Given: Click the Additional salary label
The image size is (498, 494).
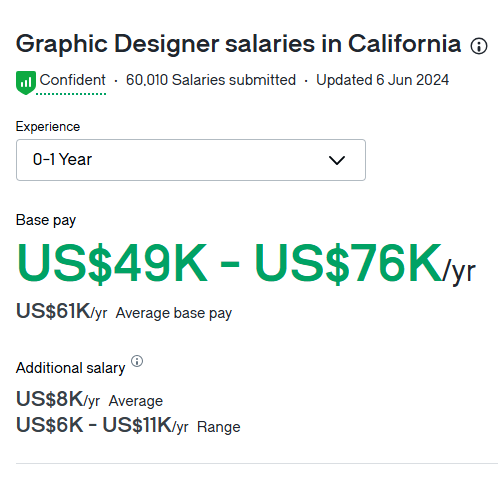Looking at the screenshot, I should [71, 368].
